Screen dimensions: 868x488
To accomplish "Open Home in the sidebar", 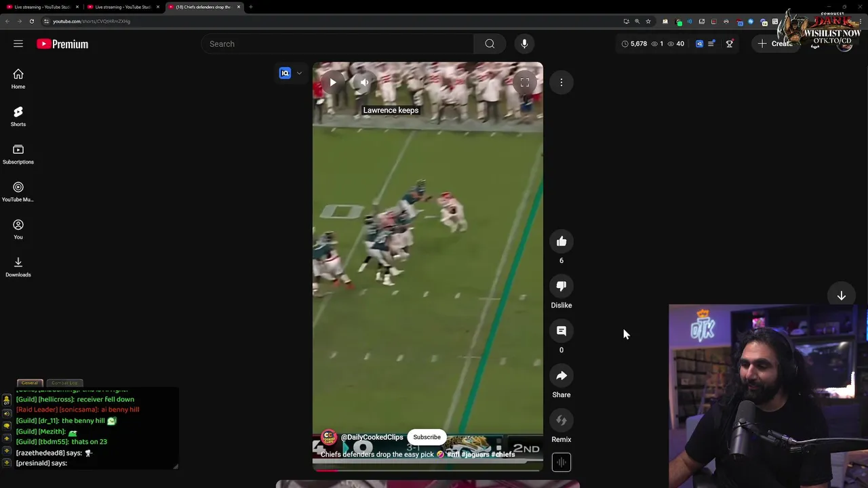I will tap(18, 79).
